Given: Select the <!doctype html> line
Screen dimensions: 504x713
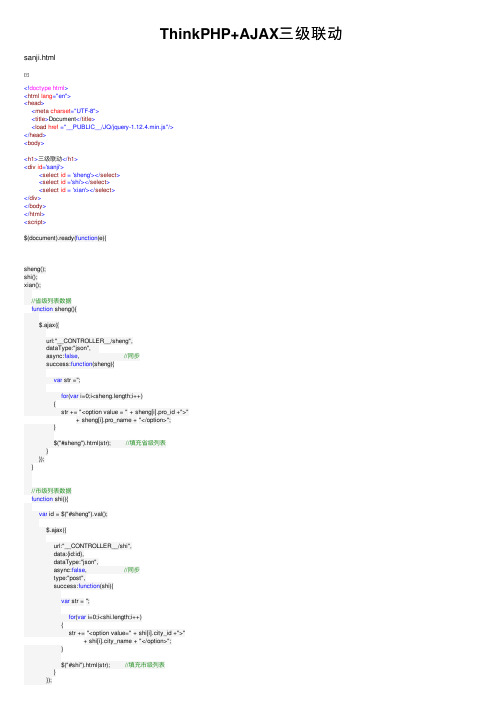Looking at the screenshot, I should click(46, 88).
